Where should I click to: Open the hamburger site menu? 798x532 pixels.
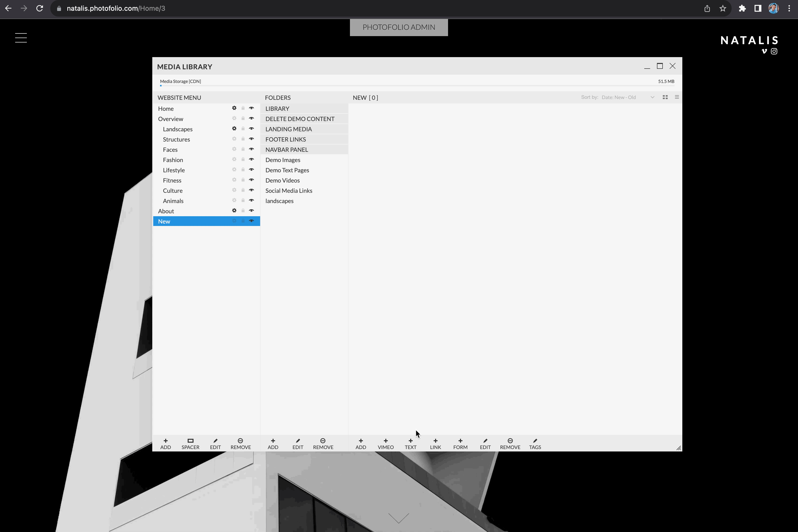[x=21, y=38]
